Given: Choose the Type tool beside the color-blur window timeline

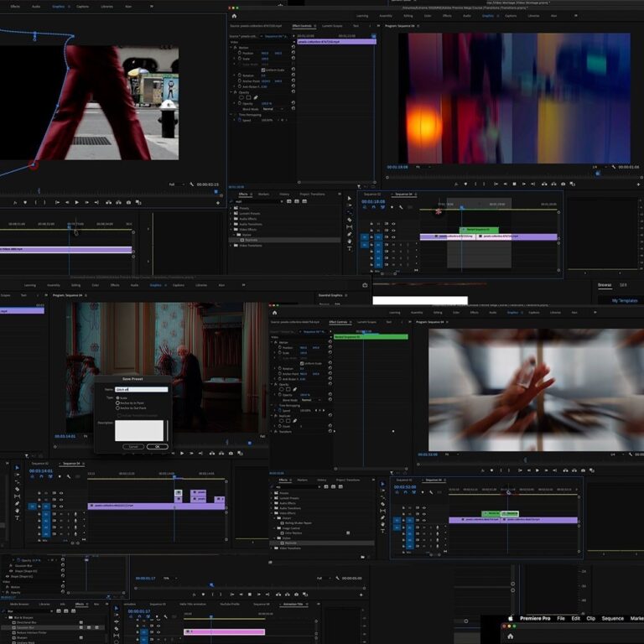Looking at the screenshot, I should (x=350, y=248).
